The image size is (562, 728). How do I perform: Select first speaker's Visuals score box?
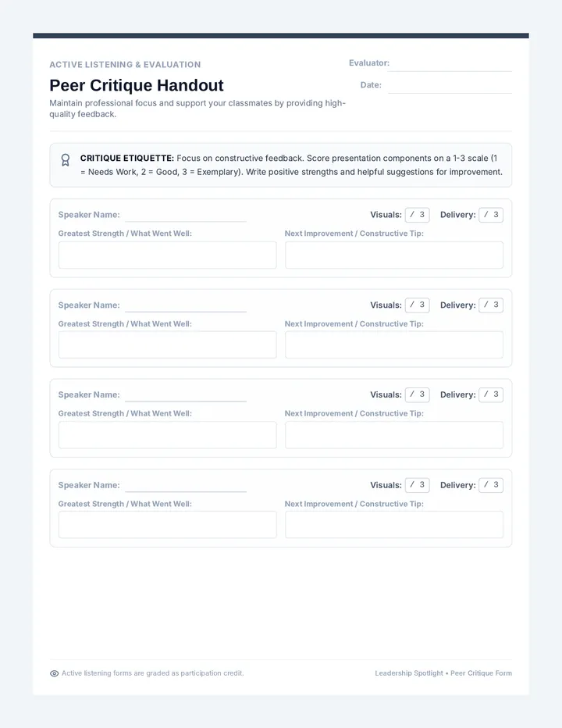pyautogui.click(x=418, y=215)
